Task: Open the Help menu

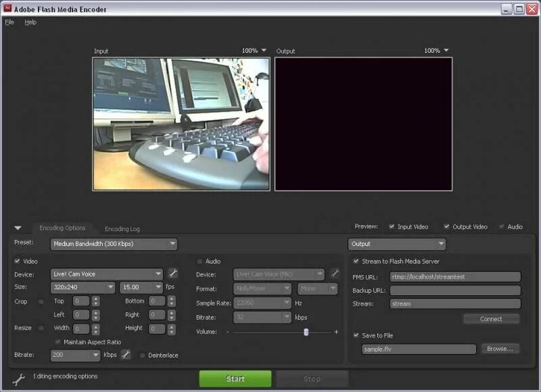Action: (x=30, y=22)
